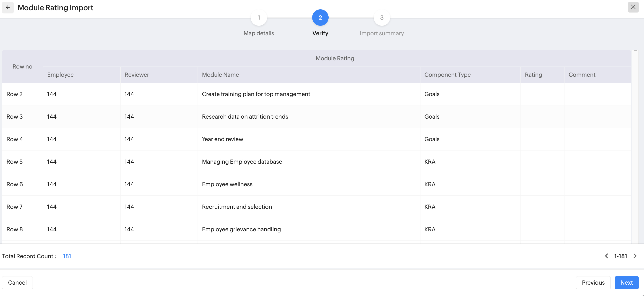This screenshot has height=296, width=644.
Task: Click step 2 Verify circle
Action: pos(320,18)
